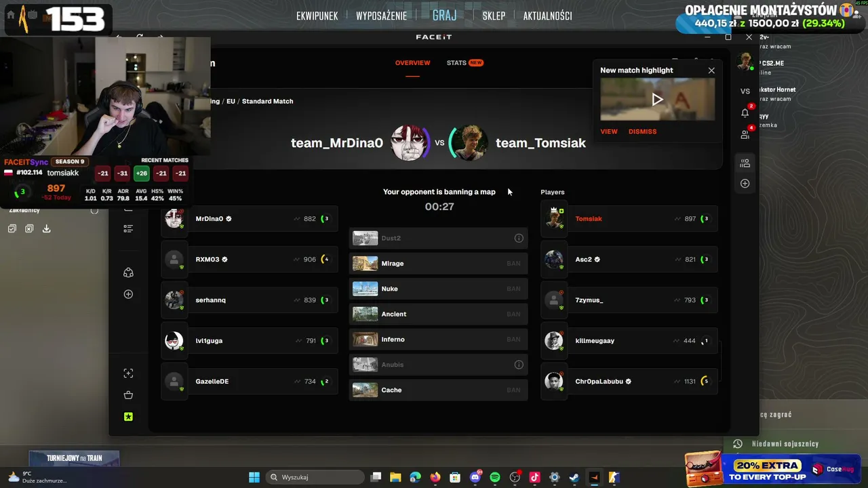Click the VIEW link in highlight popup
The image size is (868, 488).
(609, 131)
